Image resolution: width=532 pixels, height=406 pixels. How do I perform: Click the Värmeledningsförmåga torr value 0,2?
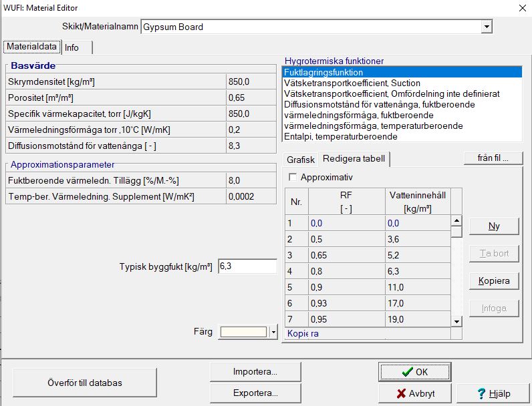[251, 130]
